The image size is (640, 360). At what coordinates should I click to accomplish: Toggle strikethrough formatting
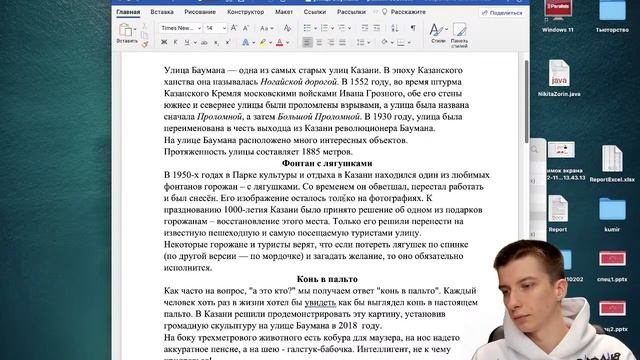point(204,42)
